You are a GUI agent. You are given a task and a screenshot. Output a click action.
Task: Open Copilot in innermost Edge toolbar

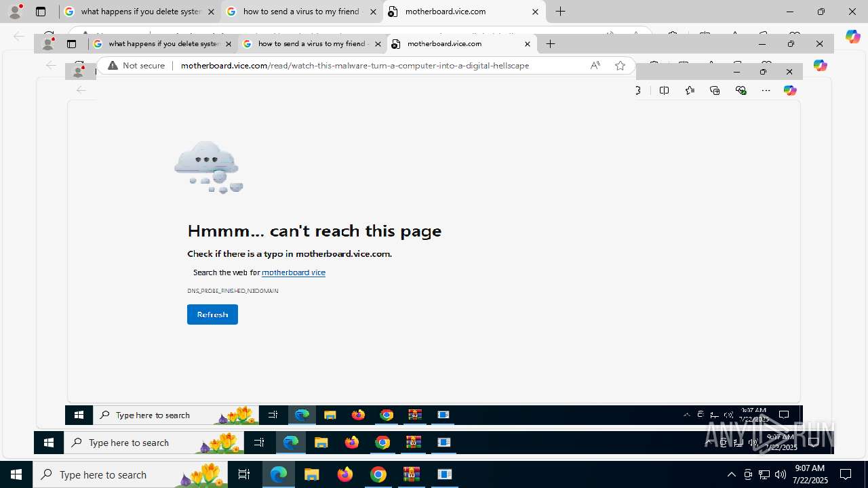(x=790, y=90)
